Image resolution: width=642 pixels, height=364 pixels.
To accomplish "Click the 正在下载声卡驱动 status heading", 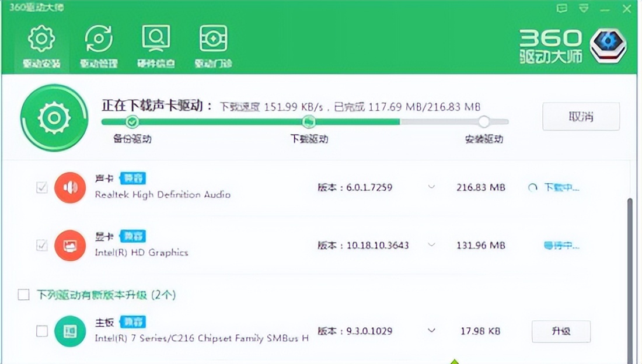I will 157,106.
